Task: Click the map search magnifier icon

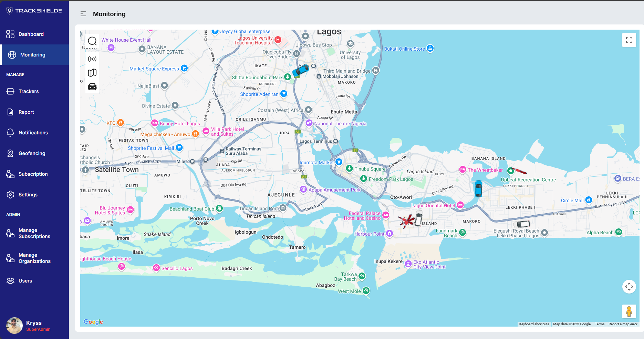Action: [92, 41]
